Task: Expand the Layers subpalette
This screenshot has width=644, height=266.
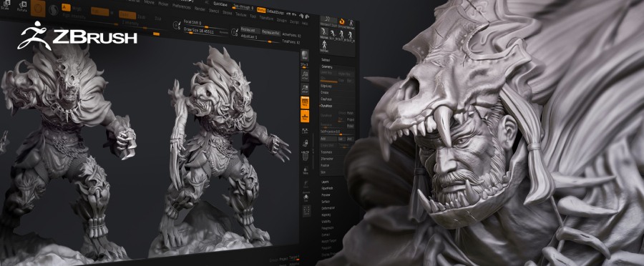Action: tap(325, 182)
